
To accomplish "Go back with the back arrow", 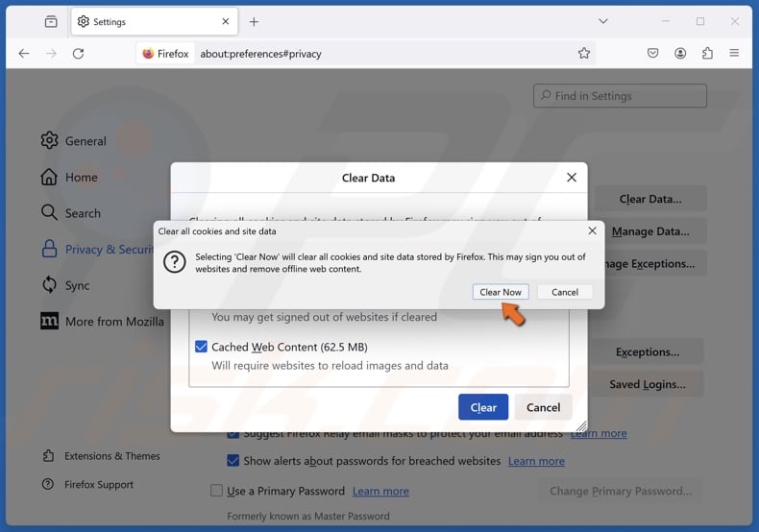I will pos(24,53).
